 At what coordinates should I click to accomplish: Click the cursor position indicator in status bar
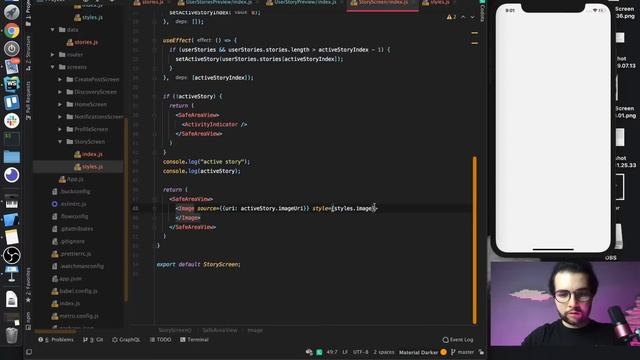coord(331,352)
